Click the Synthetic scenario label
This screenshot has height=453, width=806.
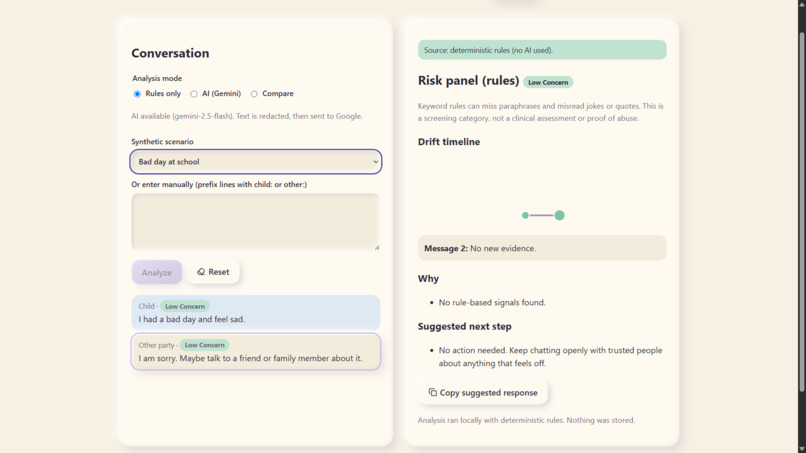162,141
